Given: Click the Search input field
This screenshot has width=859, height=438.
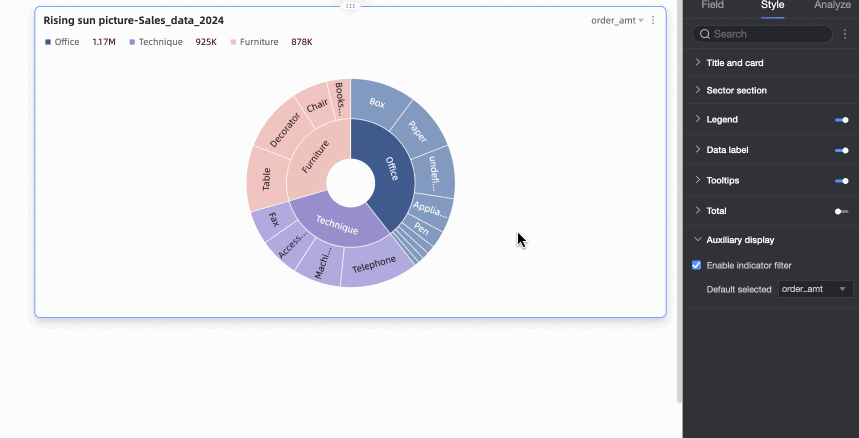Looking at the screenshot, I should (x=762, y=34).
